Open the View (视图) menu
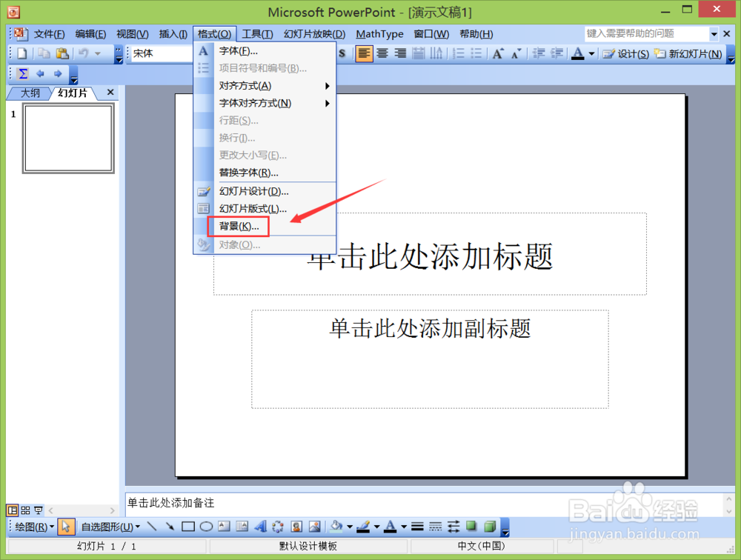Viewport: 741px width, 560px height. click(x=133, y=34)
